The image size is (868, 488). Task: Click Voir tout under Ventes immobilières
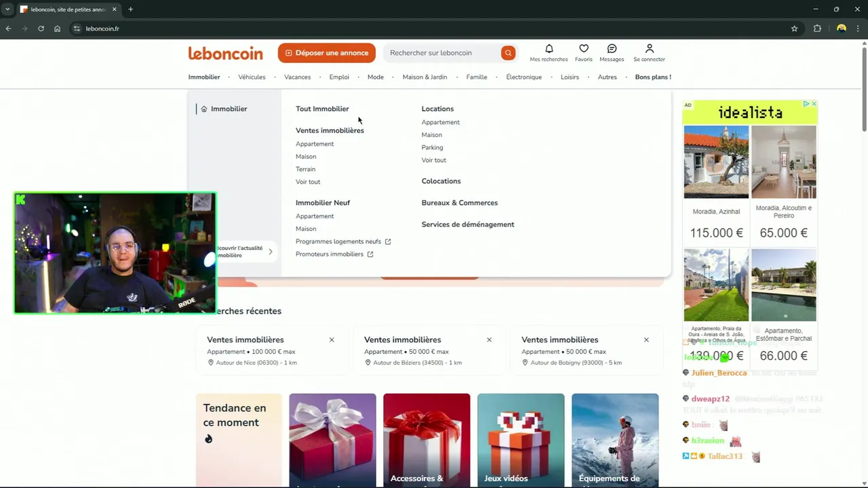pyautogui.click(x=308, y=182)
